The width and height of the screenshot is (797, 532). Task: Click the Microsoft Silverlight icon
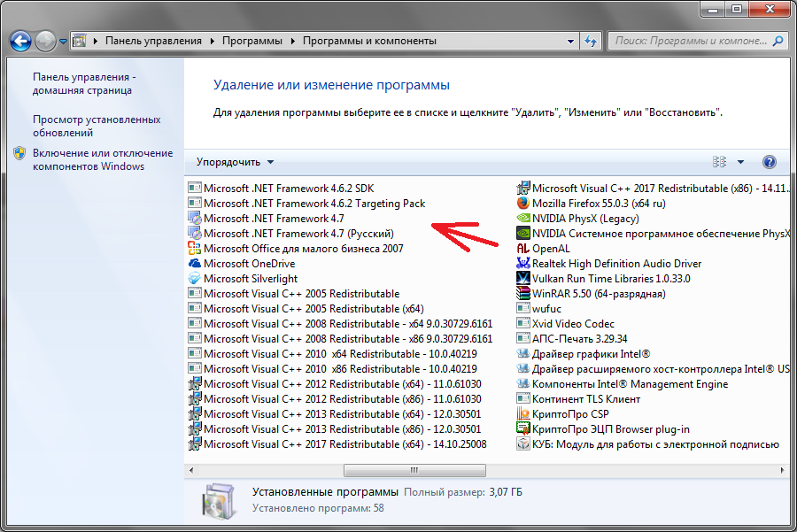pos(195,279)
